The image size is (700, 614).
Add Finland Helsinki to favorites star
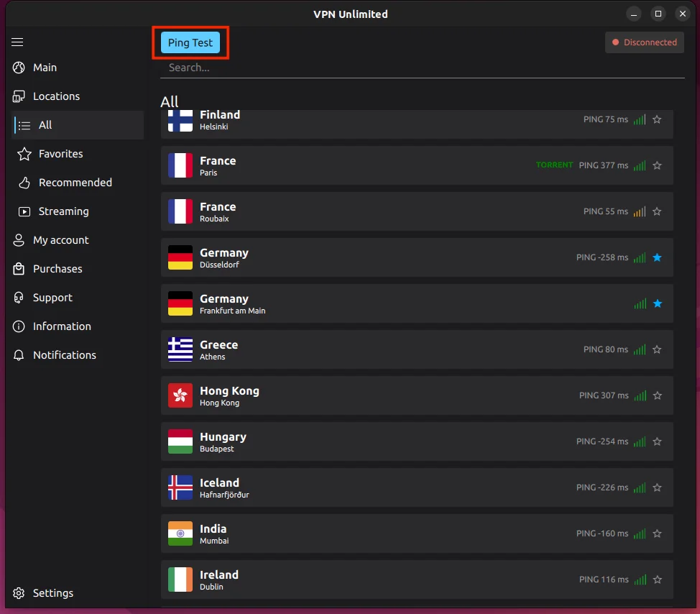point(657,119)
